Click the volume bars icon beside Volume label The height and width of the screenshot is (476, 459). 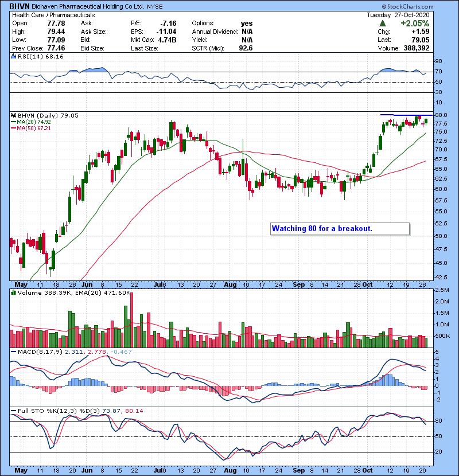[x=13, y=292]
